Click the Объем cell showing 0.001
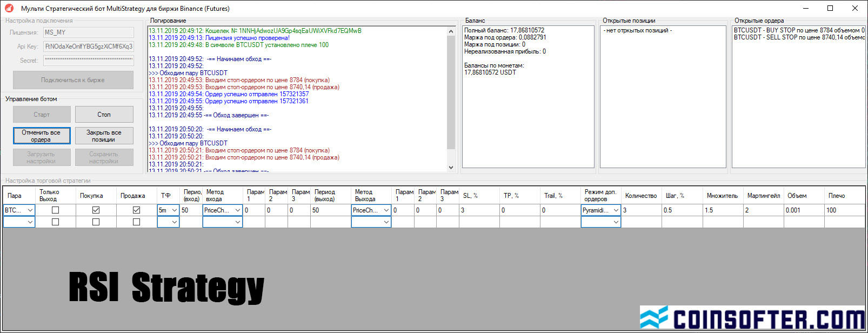 804,210
